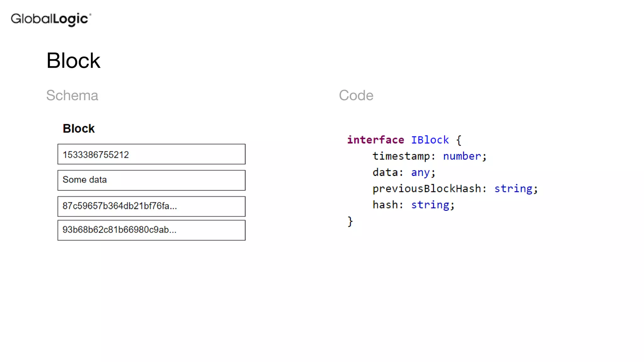644x362 pixels.
Task: Select the bold 'Block' schema label
Action: click(79, 129)
